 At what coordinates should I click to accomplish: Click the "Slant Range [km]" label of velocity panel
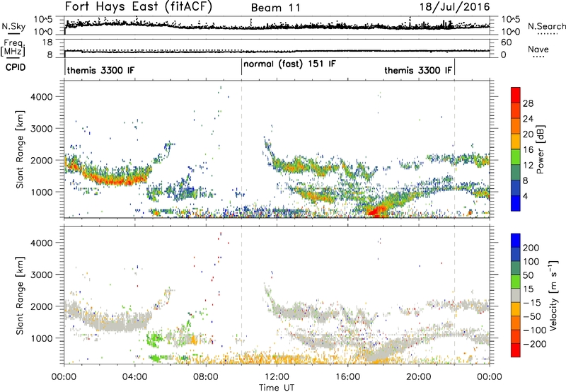coord(20,296)
